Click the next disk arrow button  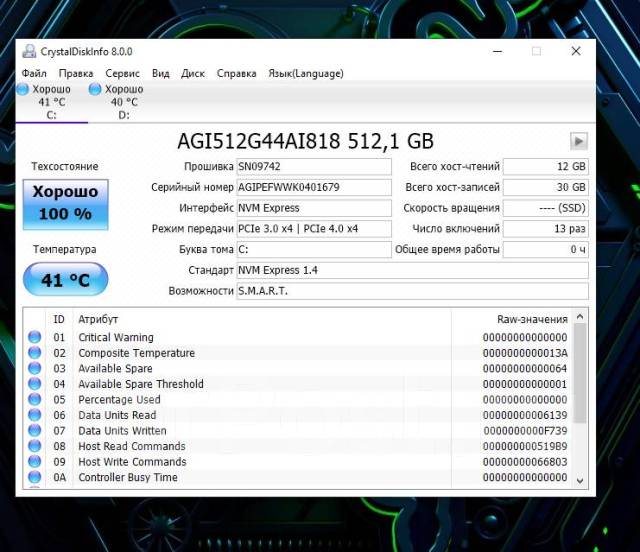(579, 141)
